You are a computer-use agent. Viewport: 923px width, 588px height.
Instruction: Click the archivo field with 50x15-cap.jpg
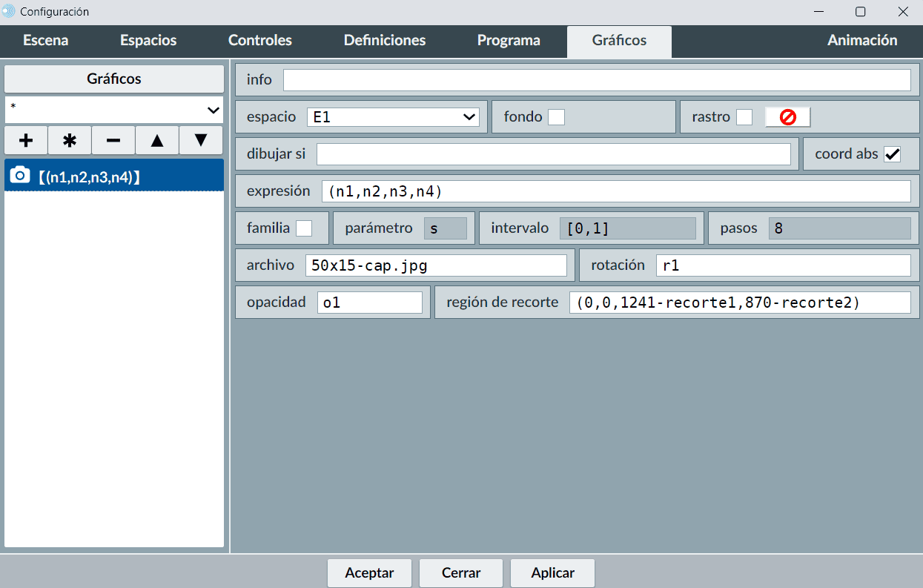(436, 265)
